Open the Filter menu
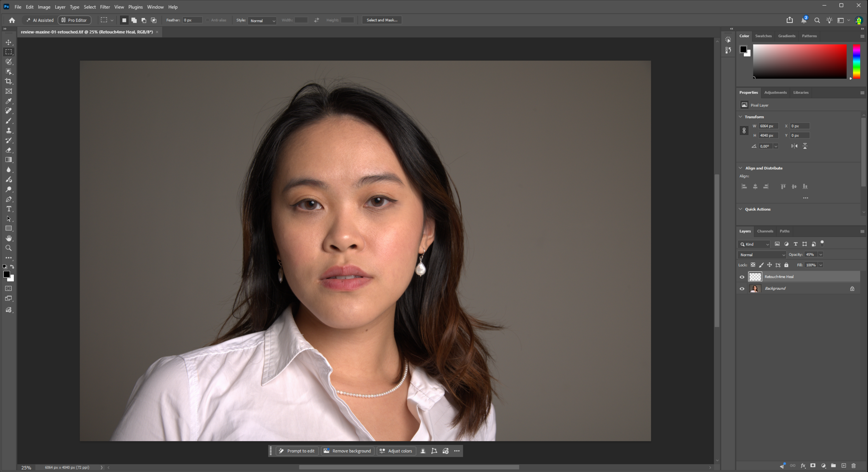Image resolution: width=868 pixels, height=472 pixels. click(x=105, y=7)
